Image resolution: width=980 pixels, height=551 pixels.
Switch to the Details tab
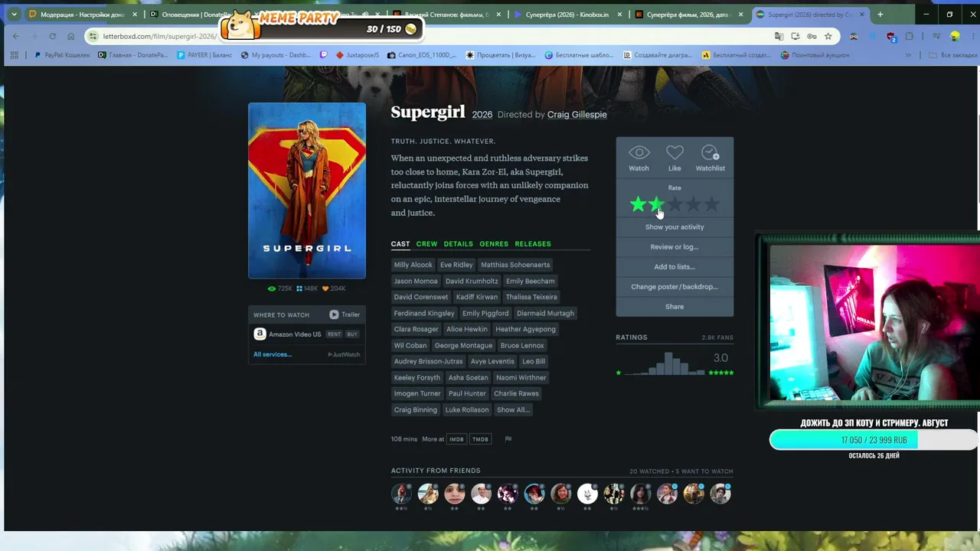tap(458, 244)
